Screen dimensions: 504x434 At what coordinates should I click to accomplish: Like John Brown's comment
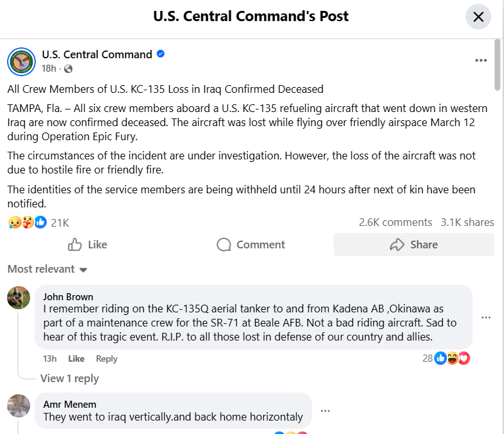[x=76, y=358]
